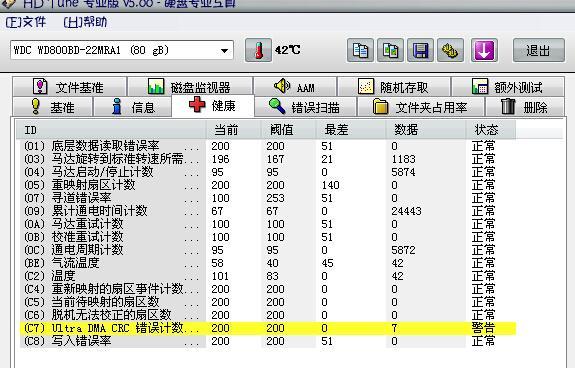
Task: Select the (C2) 温度 row
Action: click(268, 276)
